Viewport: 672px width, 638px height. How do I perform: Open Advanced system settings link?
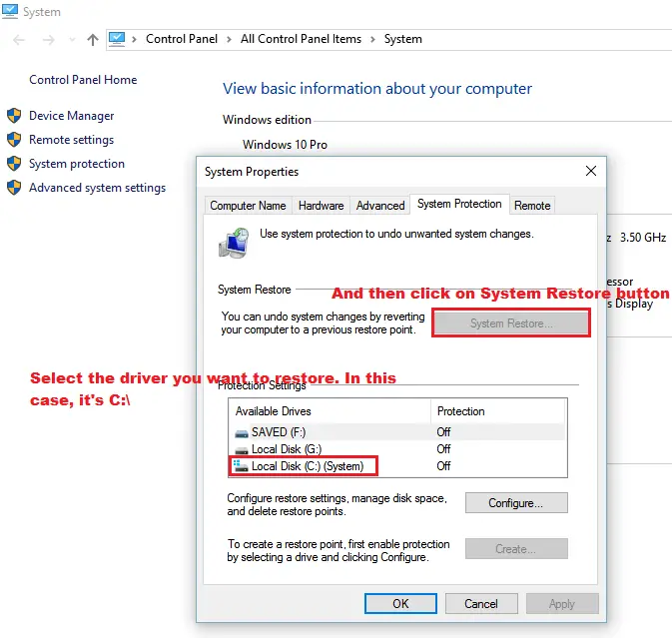pyautogui.click(x=97, y=188)
